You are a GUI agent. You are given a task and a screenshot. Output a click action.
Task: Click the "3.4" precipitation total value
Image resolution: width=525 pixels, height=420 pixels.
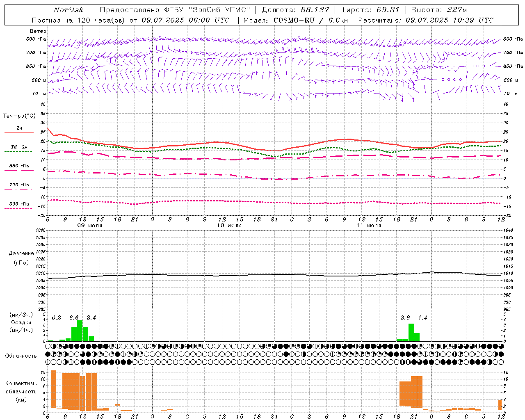(x=91, y=318)
